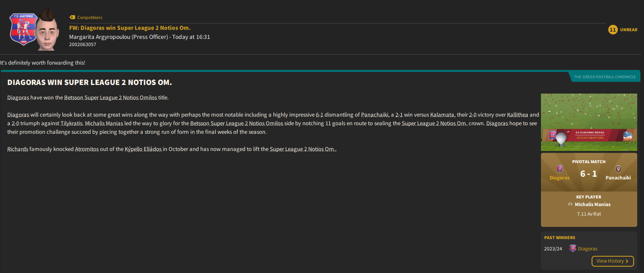
Task: Open the 2-0 link before 'victory over Kallithea'
Action: (474, 115)
